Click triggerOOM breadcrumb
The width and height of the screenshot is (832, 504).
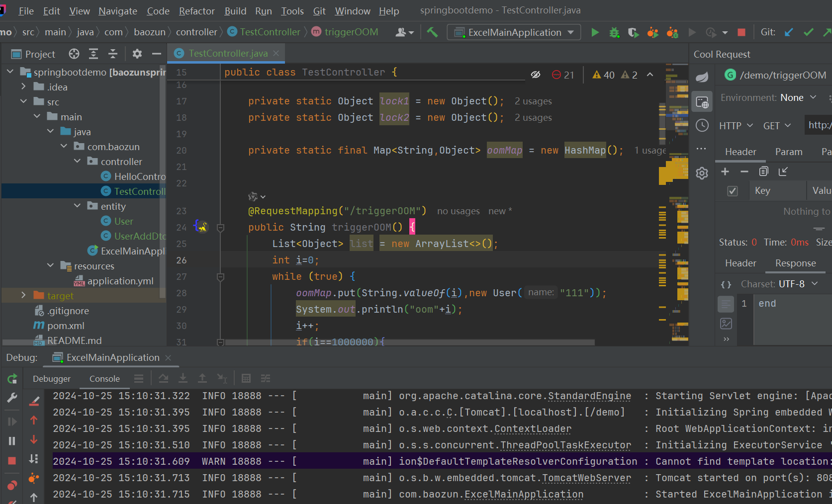pyautogui.click(x=345, y=32)
